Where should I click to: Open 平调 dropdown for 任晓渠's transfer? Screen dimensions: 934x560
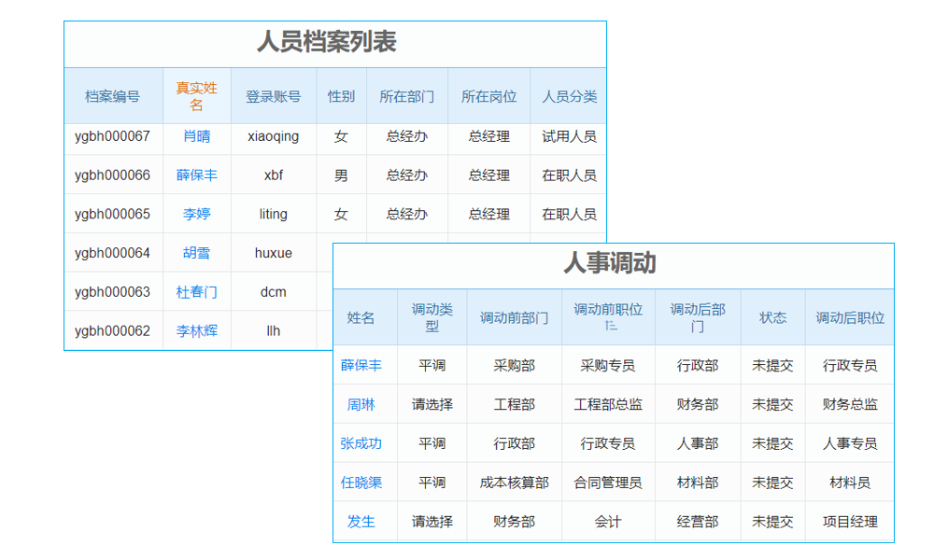pos(432,483)
